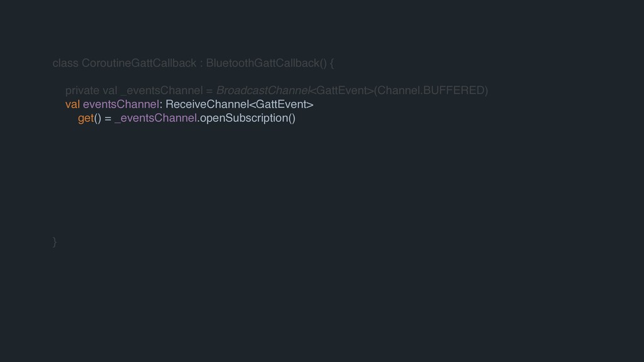This screenshot has width=644, height=362.
Task: Click the openSubscription() method call
Action: (247, 118)
